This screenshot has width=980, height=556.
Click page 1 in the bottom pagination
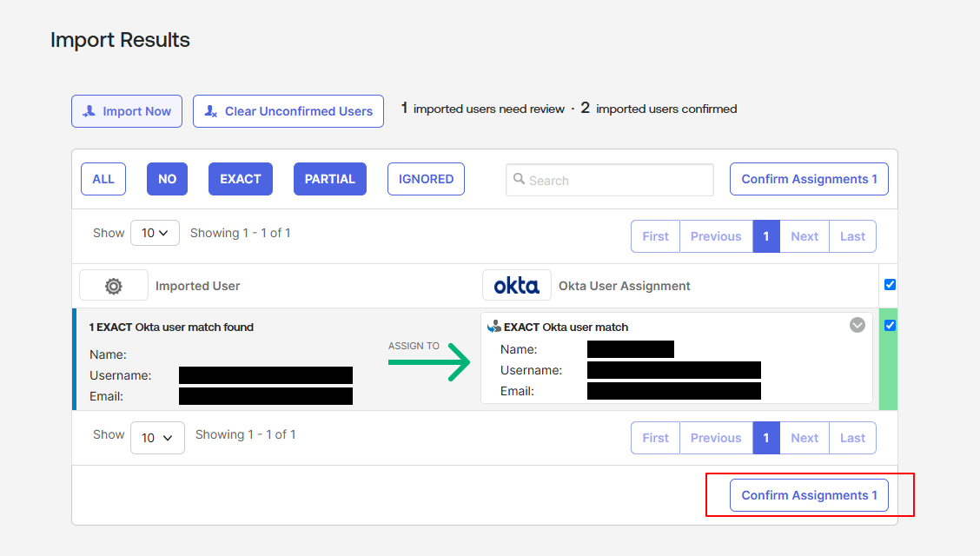coord(766,438)
